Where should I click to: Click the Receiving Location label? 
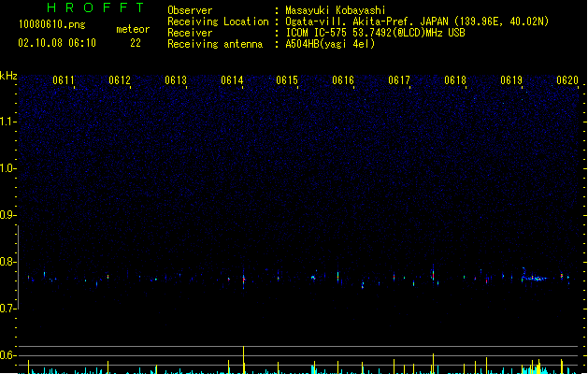(218, 22)
